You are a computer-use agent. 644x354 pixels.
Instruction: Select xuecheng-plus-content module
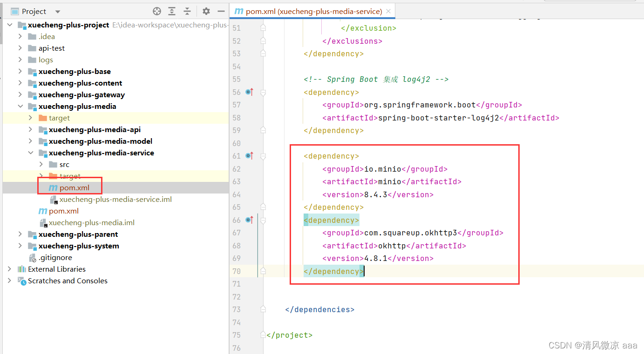(x=80, y=83)
